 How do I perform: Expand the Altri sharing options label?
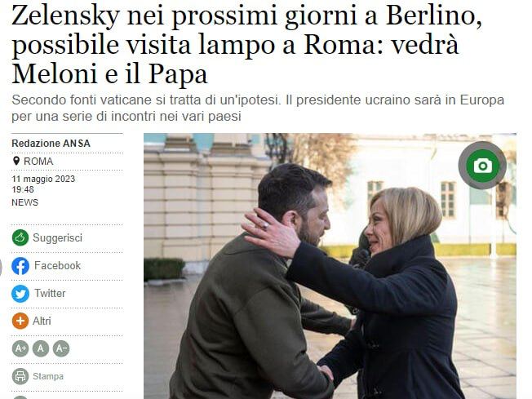point(42,321)
